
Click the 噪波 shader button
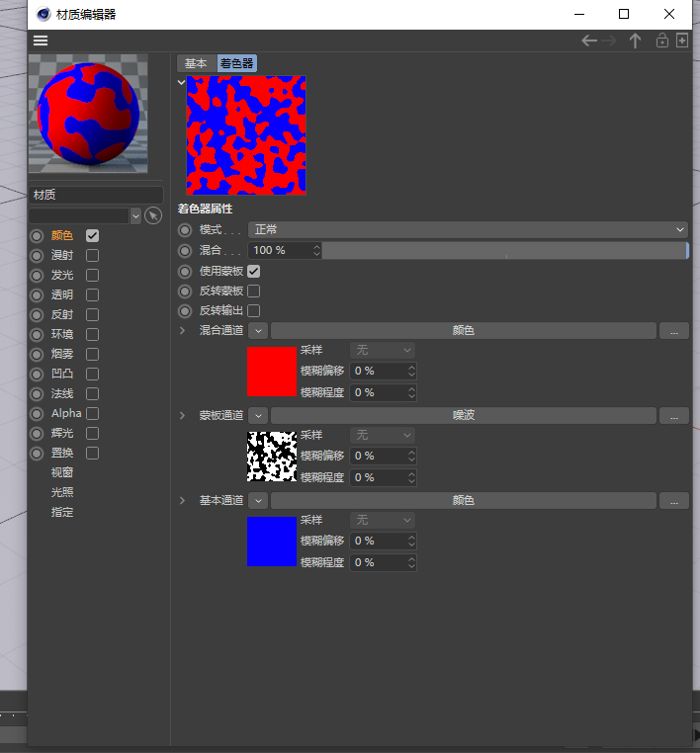tap(463, 415)
